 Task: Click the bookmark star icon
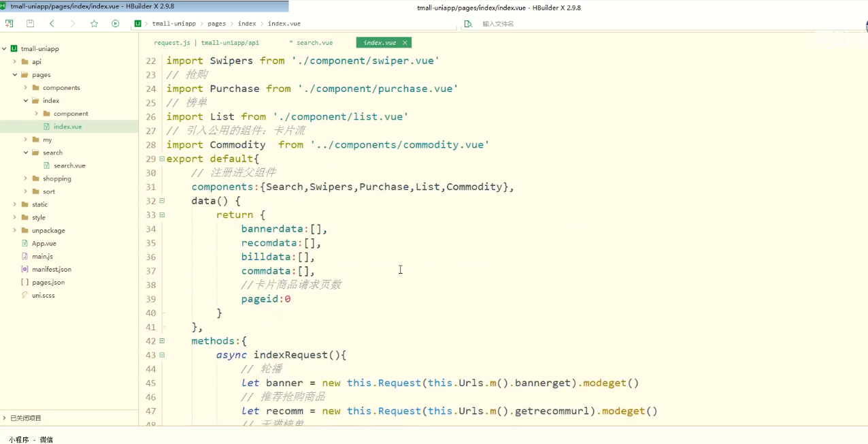(95, 23)
